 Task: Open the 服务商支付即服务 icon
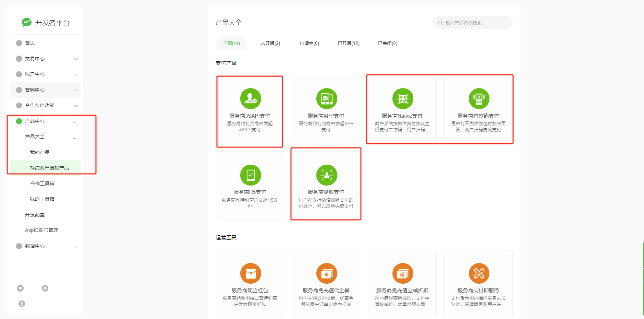click(x=479, y=273)
